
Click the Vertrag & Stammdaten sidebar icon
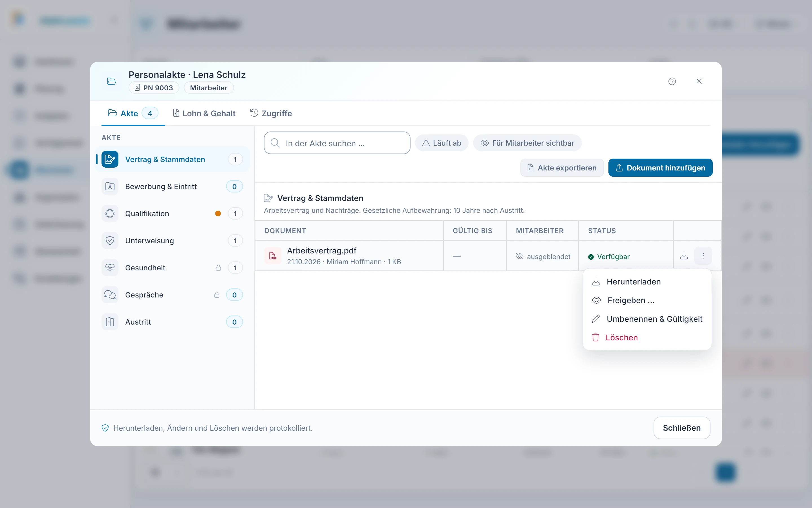(x=110, y=159)
